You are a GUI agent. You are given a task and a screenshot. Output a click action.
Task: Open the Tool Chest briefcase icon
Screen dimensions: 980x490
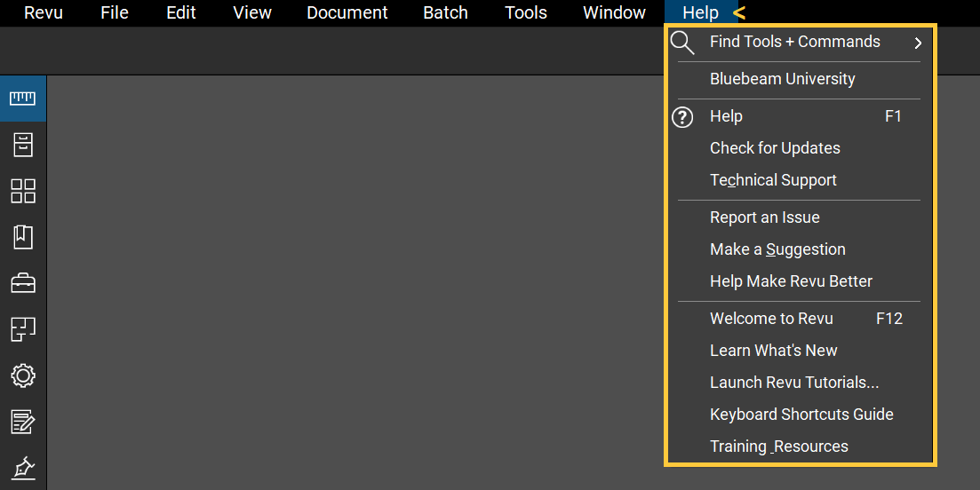pos(23,283)
